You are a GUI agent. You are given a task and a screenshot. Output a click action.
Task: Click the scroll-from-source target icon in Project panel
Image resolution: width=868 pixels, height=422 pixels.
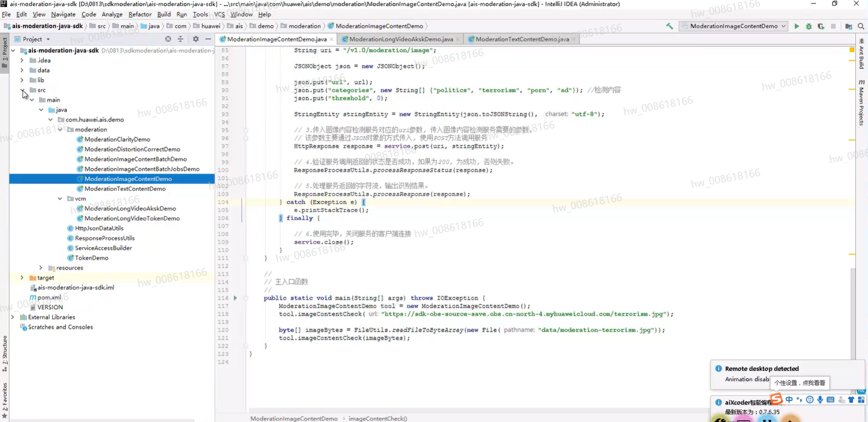tap(168, 39)
